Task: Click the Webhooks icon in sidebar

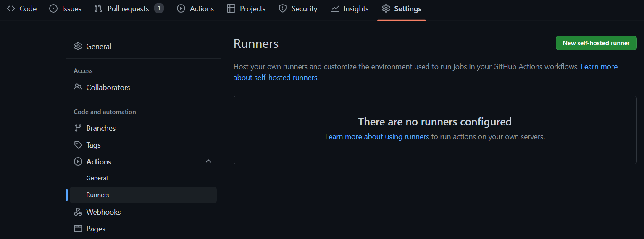Action: point(78,212)
